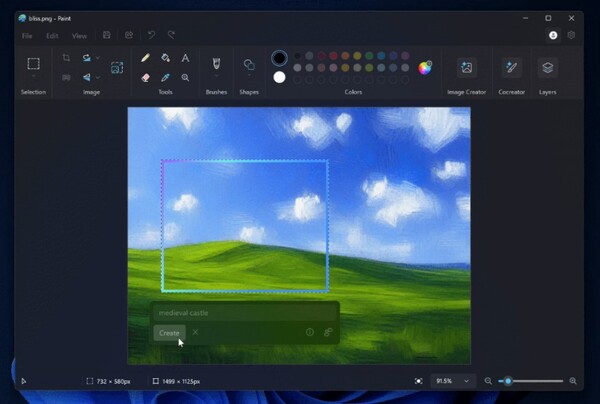Click the Fit to window icon
The height and width of the screenshot is (404, 600).
click(x=419, y=381)
